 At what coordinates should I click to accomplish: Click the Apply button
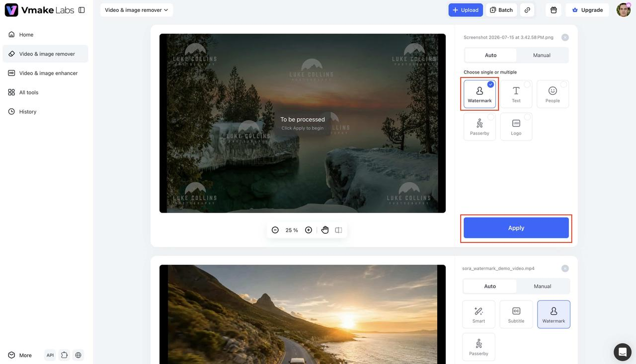coord(516,228)
